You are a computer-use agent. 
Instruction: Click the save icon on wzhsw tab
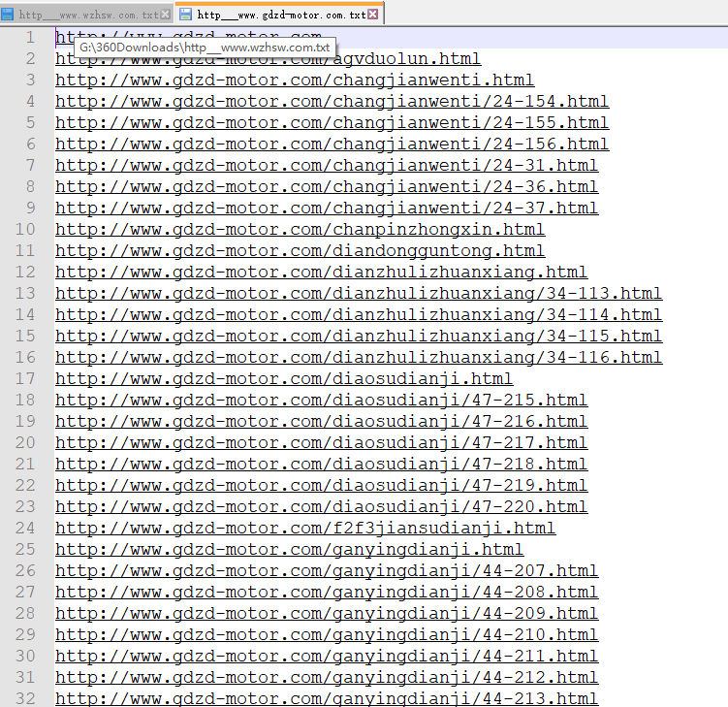coord(8,15)
